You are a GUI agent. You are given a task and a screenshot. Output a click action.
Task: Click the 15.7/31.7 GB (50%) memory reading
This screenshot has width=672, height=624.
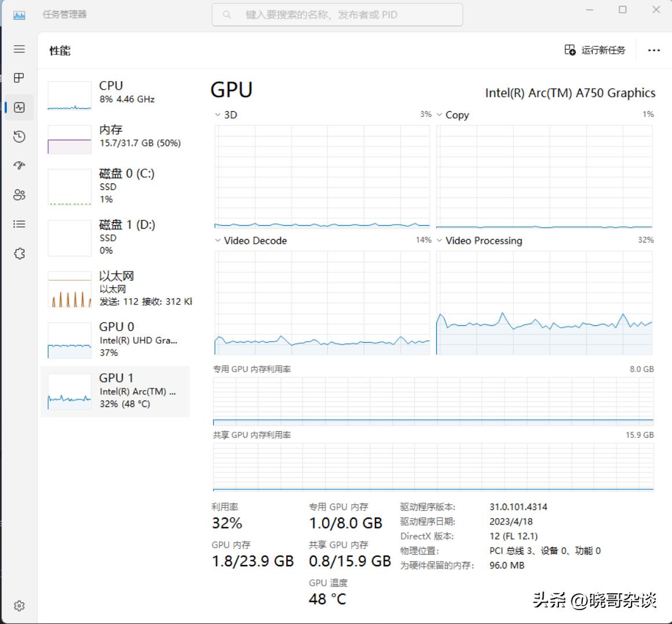click(x=140, y=143)
